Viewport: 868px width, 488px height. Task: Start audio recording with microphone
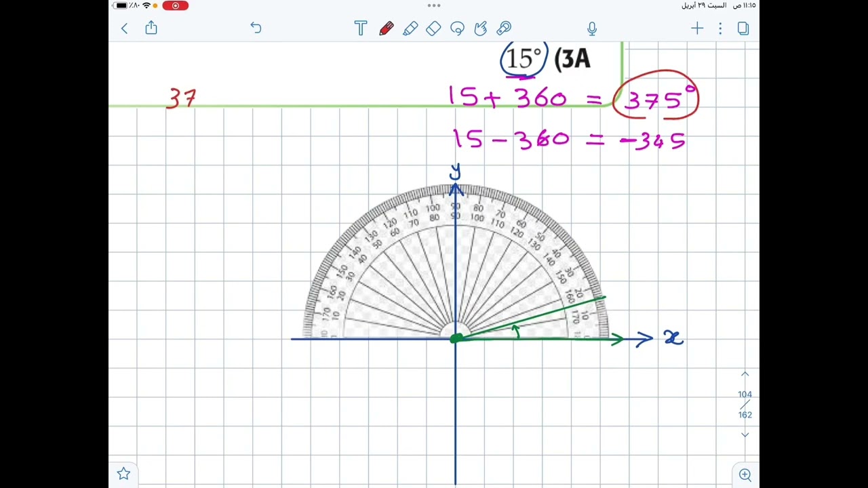[592, 28]
